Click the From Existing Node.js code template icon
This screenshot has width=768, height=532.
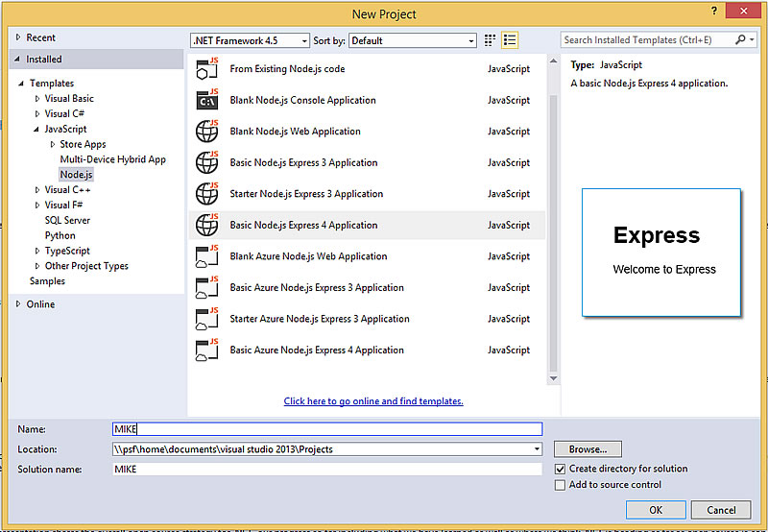click(x=206, y=68)
